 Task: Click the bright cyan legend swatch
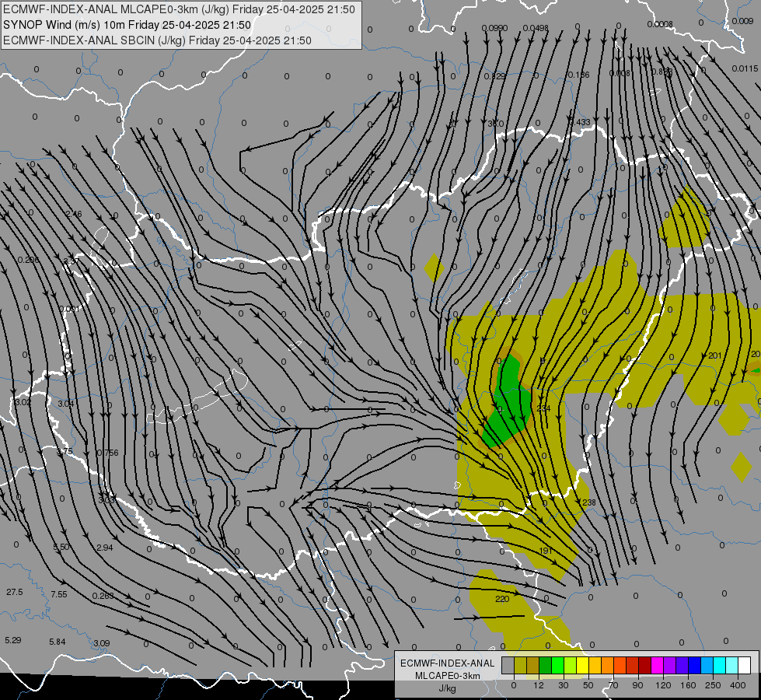pos(721,665)
